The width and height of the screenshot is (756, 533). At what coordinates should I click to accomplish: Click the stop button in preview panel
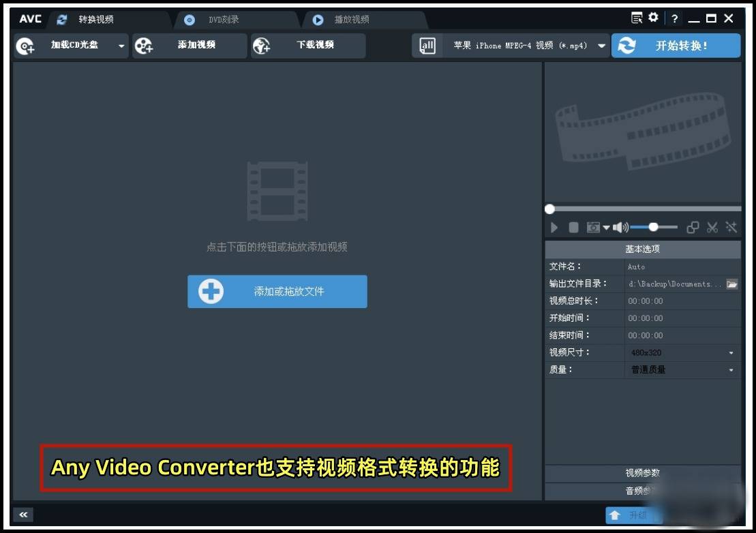(x=573, y=228)
